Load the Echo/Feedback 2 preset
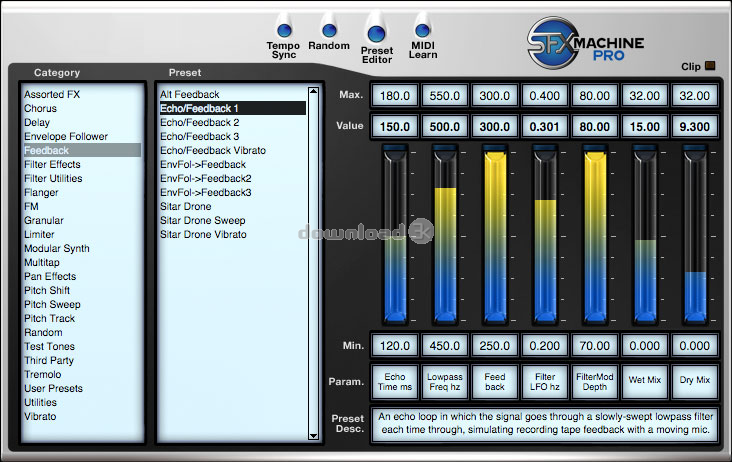This screenshot has width=732, height=462. [x=199, y=122]
